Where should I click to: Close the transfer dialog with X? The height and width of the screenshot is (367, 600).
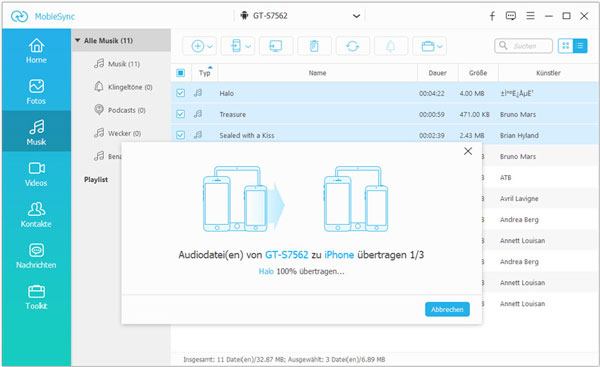point(468,151)
